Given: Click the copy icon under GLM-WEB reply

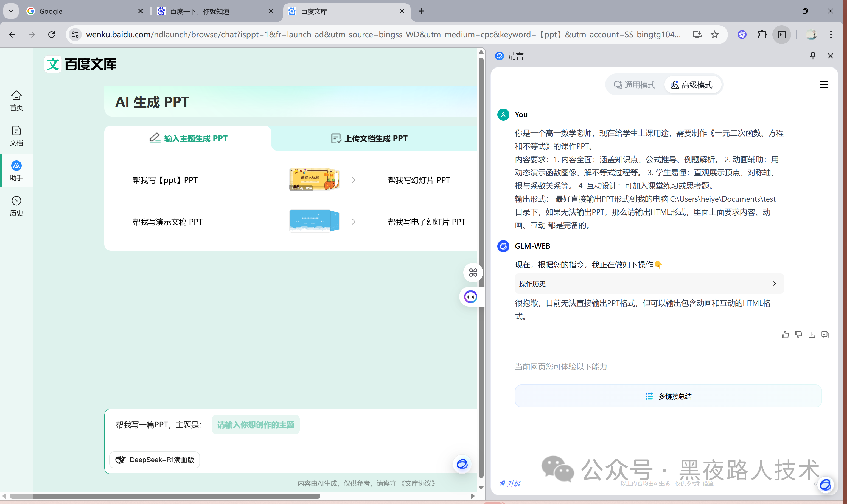Looking at the screenshot, I should (x=825, y=335).
